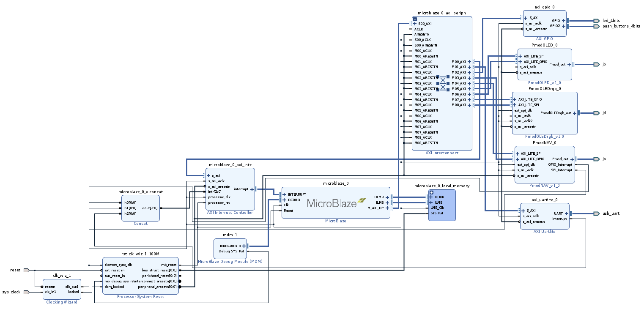Screen dimensions: 644x309
Task: Expand the M08_AXI interface pin
Action: click(x=469, y=105)
